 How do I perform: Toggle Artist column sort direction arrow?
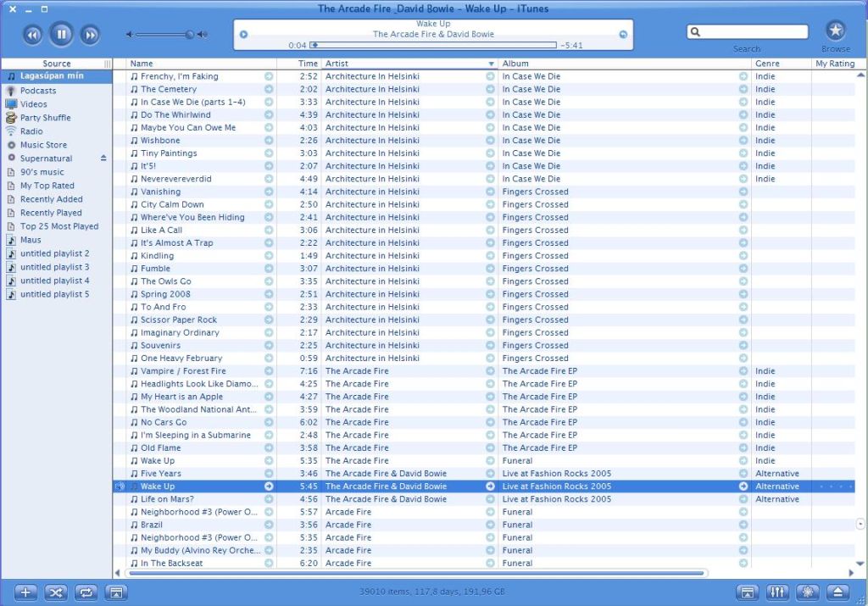(x=491, y=64)
